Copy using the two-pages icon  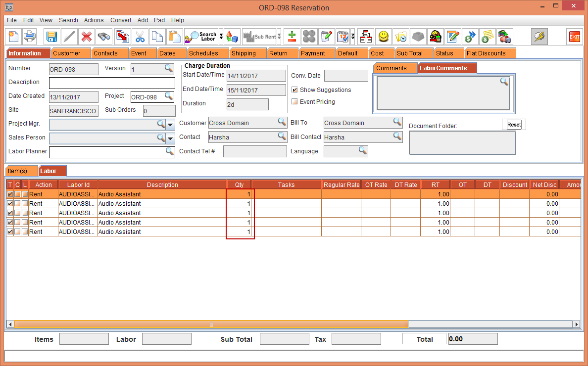pos(157,37)
